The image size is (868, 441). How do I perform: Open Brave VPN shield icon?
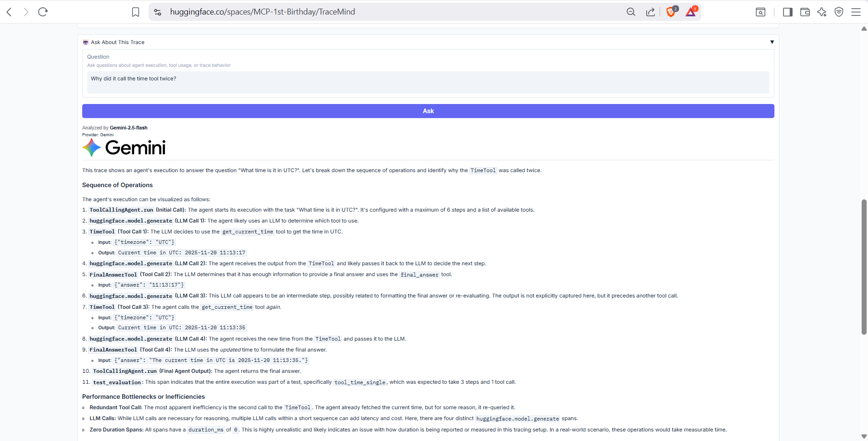pos(839,12)
